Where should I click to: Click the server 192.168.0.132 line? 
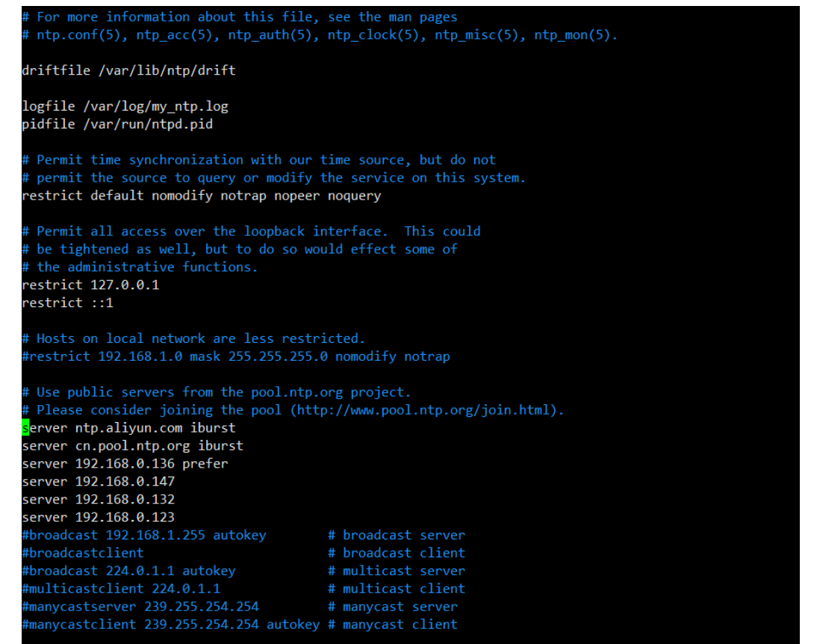[98, 500]
